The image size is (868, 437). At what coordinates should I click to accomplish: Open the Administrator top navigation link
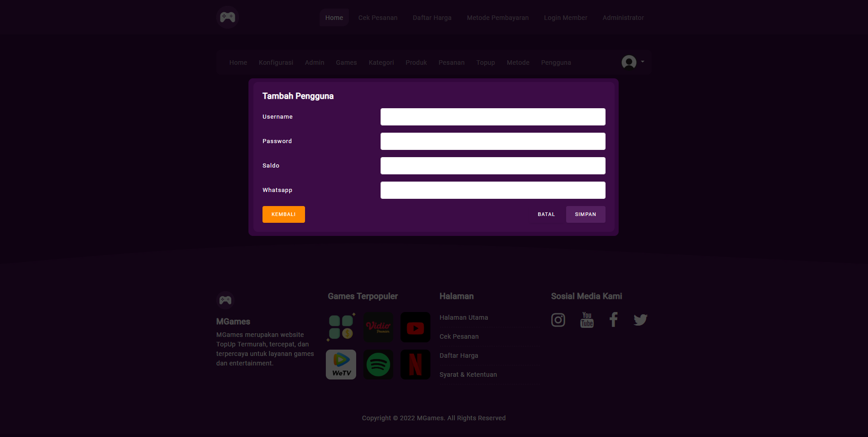(x=623, y=18)
